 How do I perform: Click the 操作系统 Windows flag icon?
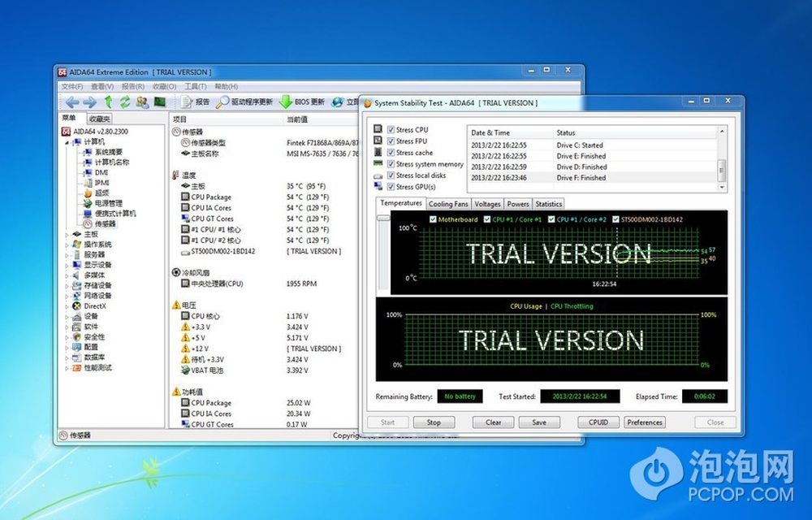[76, 244]
